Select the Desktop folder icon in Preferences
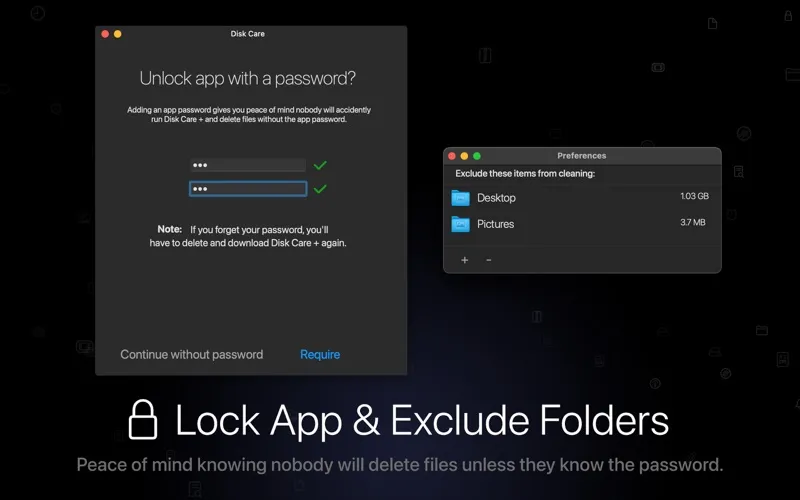800x500 pixels. [x=460, y=198]
